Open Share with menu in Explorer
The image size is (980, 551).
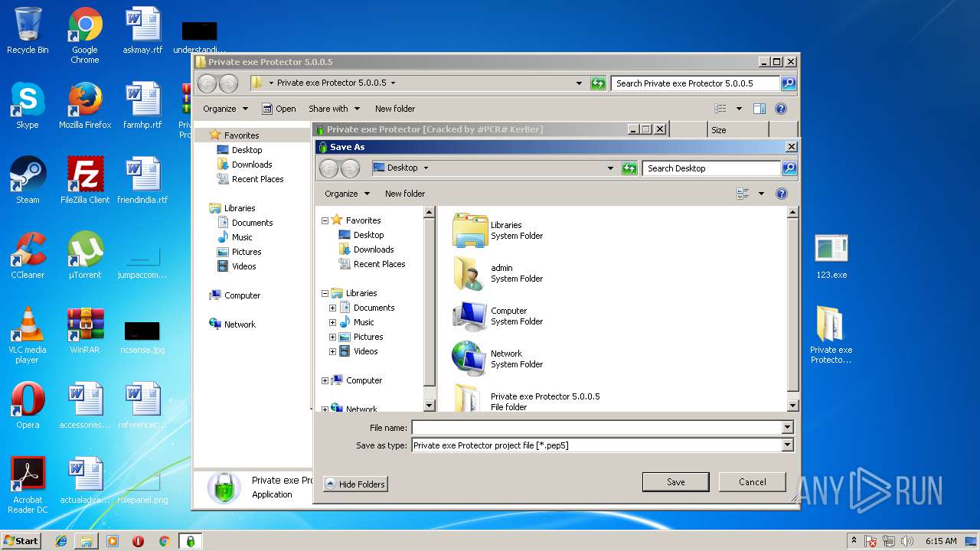point(333,109)
